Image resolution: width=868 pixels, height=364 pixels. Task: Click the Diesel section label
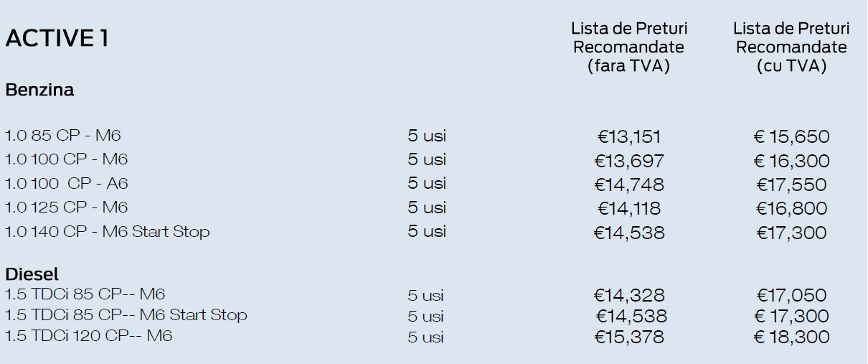click(x=32, y=274)
